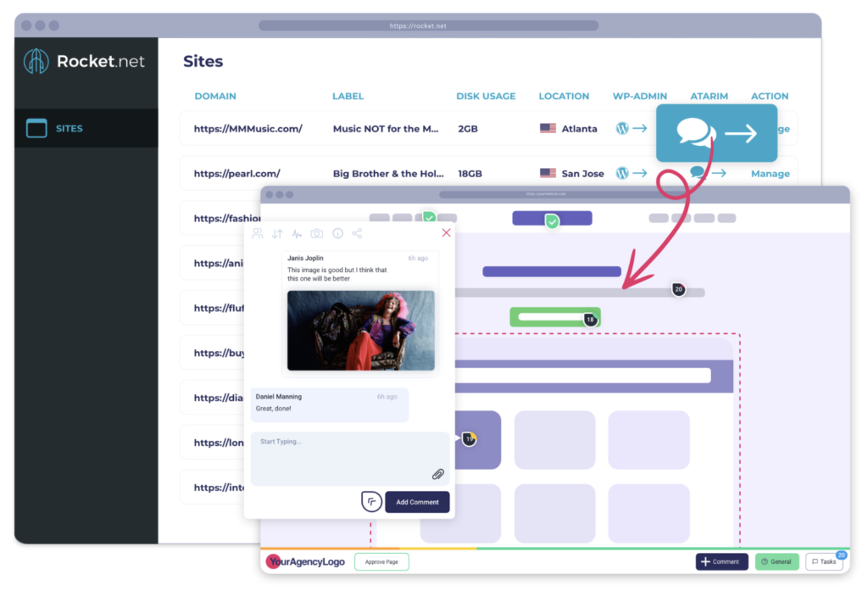
Task: Click the Big Brother & the Hol... label
Action: (388, 174)
